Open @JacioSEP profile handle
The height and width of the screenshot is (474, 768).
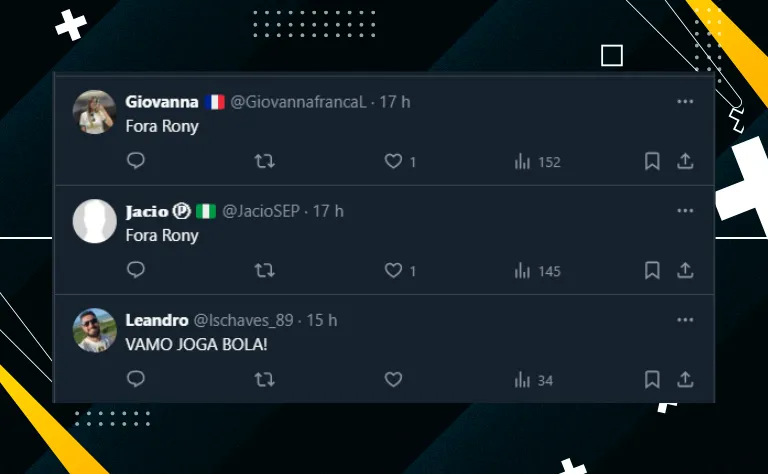tap(261, 211)
